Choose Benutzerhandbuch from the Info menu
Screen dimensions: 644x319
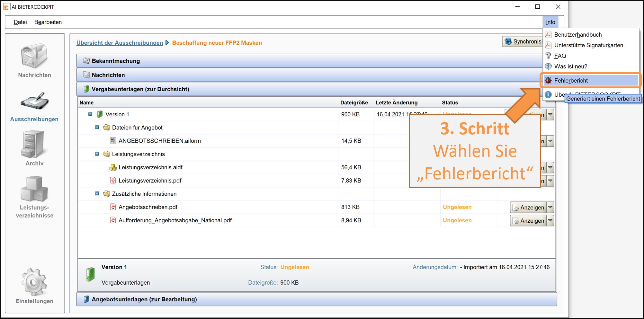tap(578, 35)
